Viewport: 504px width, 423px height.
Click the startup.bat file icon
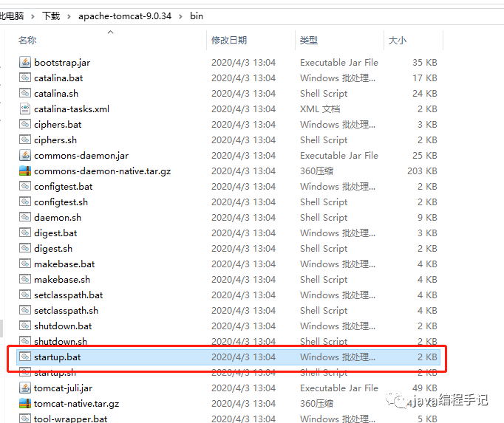click(25, 357)
